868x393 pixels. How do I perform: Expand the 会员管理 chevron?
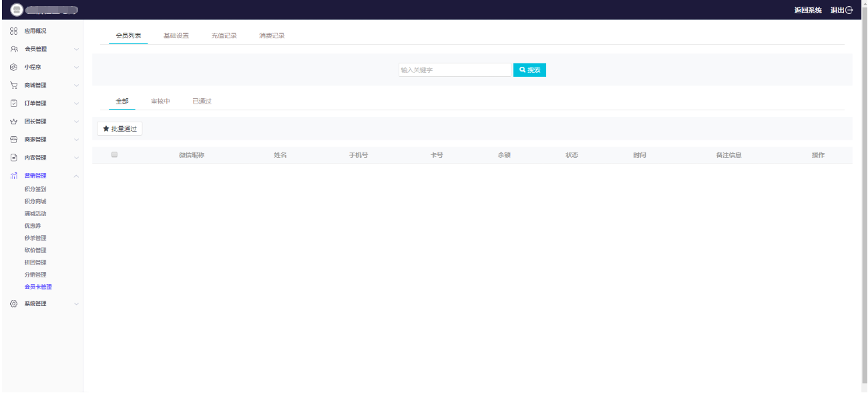pos(76,49)
